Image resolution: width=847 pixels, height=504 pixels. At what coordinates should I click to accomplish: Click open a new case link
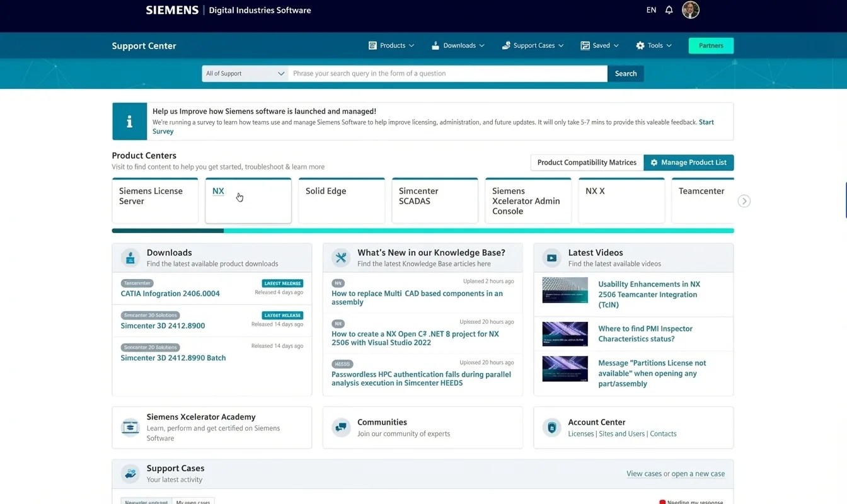(698, 474)
